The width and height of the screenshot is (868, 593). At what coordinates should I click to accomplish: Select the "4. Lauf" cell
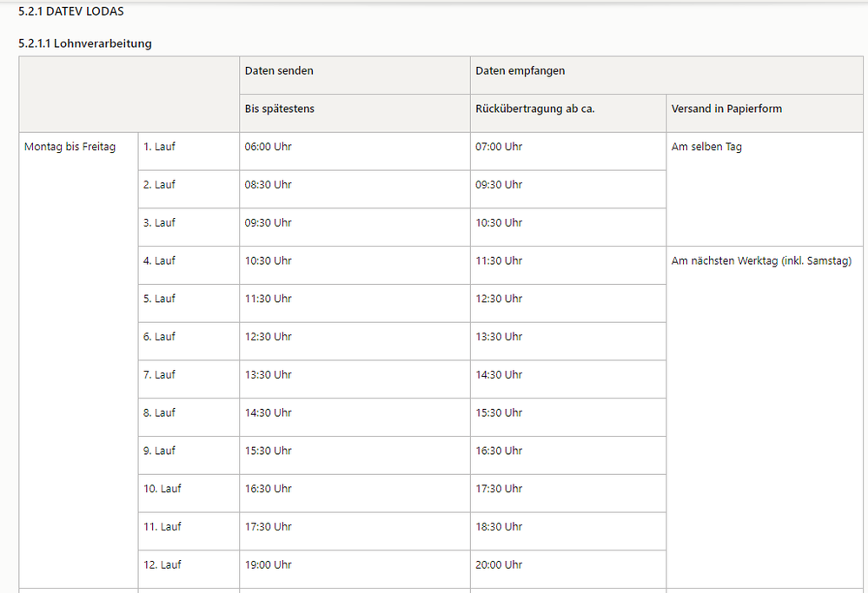coord(159,260)
